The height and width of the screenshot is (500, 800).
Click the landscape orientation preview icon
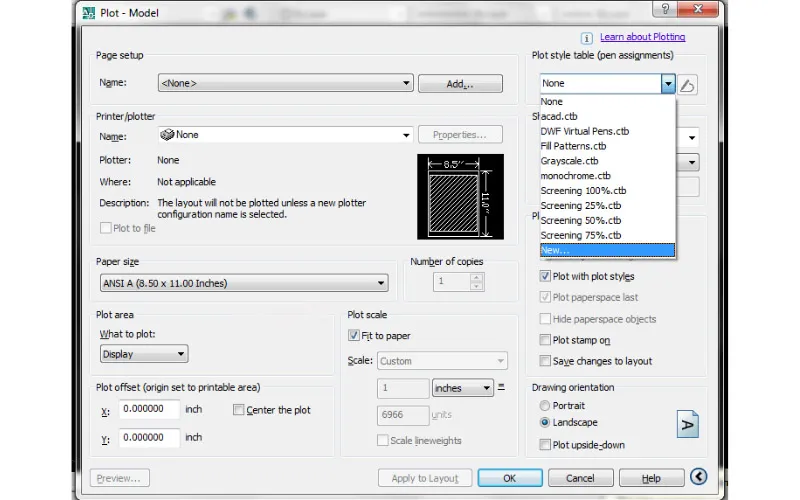click(687, 423)
